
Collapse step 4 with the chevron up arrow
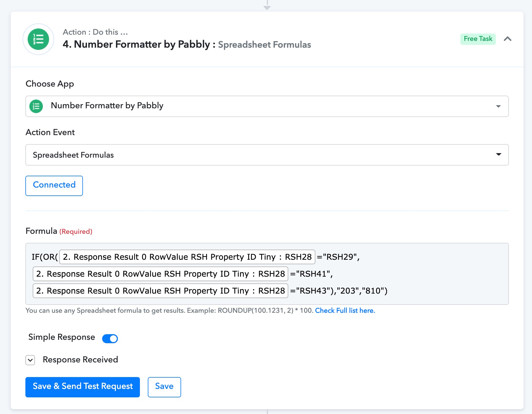click(x=507, y=39)
